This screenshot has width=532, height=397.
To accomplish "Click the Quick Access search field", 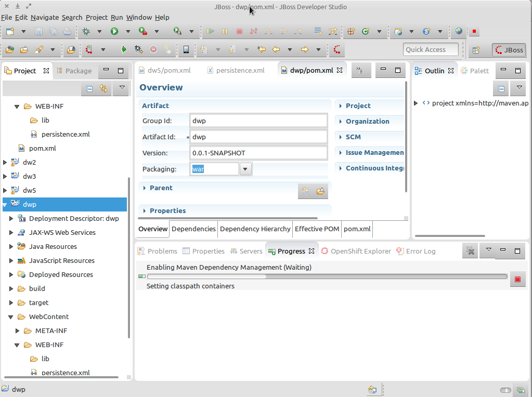I will click(x=431, y=49).
